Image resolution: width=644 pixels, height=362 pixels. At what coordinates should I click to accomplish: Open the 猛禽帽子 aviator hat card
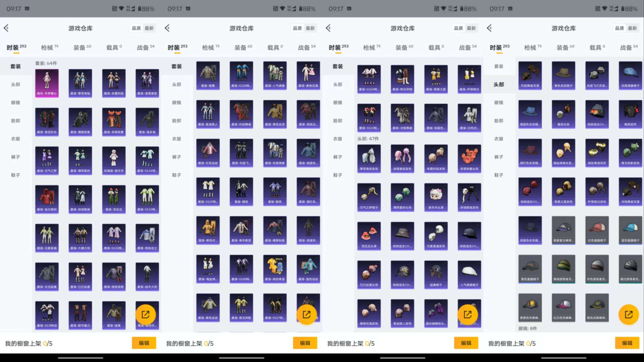436,275
